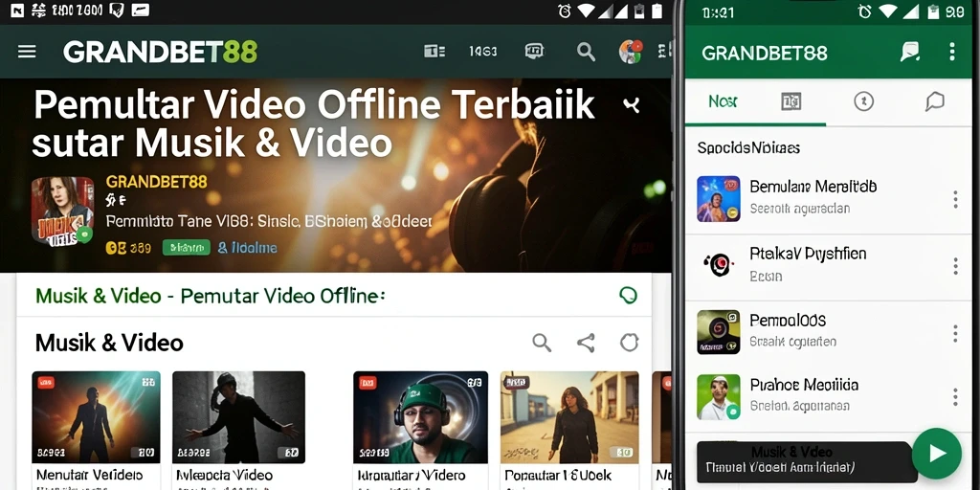The image size is (980, 490).
Task: Click the 'Musik & Video' section heading
Action: click(109, 343)
